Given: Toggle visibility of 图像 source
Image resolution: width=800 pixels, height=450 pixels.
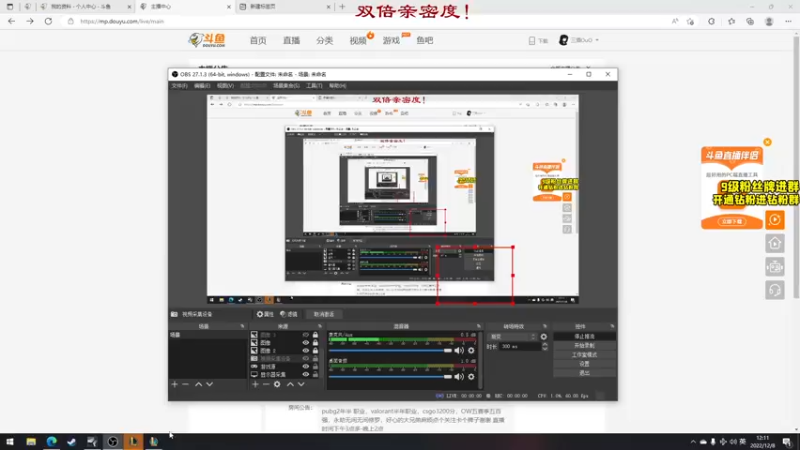Looking at the screenshot, I should (306, 343).
